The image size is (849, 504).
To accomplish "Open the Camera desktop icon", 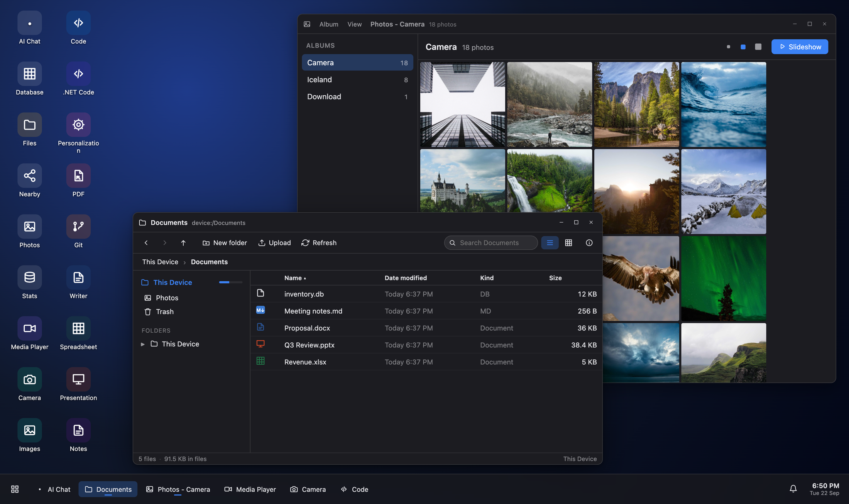I will (30, 385).
